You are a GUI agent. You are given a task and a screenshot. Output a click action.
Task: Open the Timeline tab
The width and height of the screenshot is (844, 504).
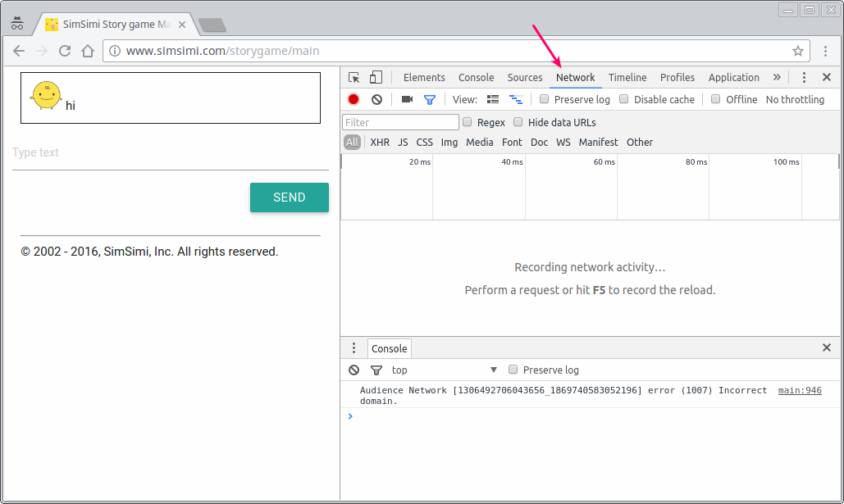[627, 78]
